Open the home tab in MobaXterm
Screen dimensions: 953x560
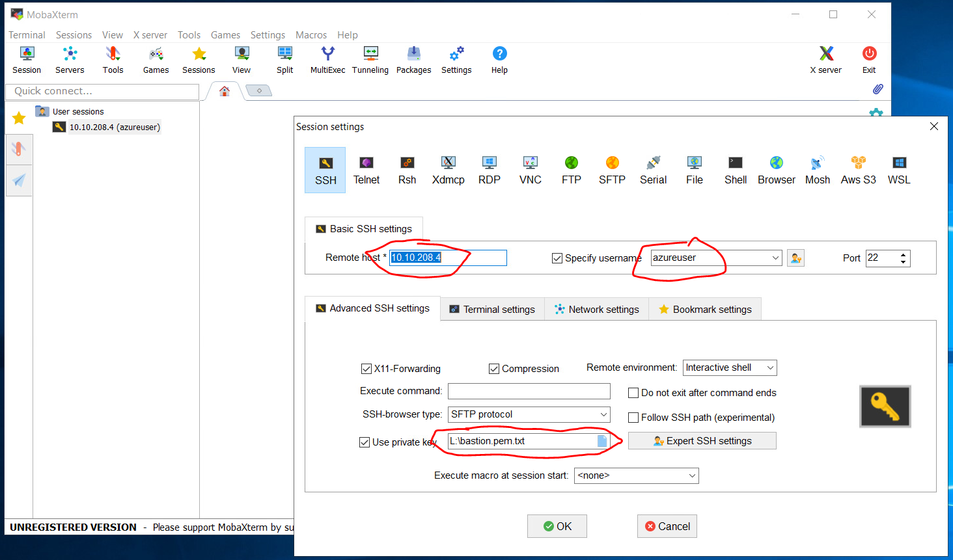[225, 91]
